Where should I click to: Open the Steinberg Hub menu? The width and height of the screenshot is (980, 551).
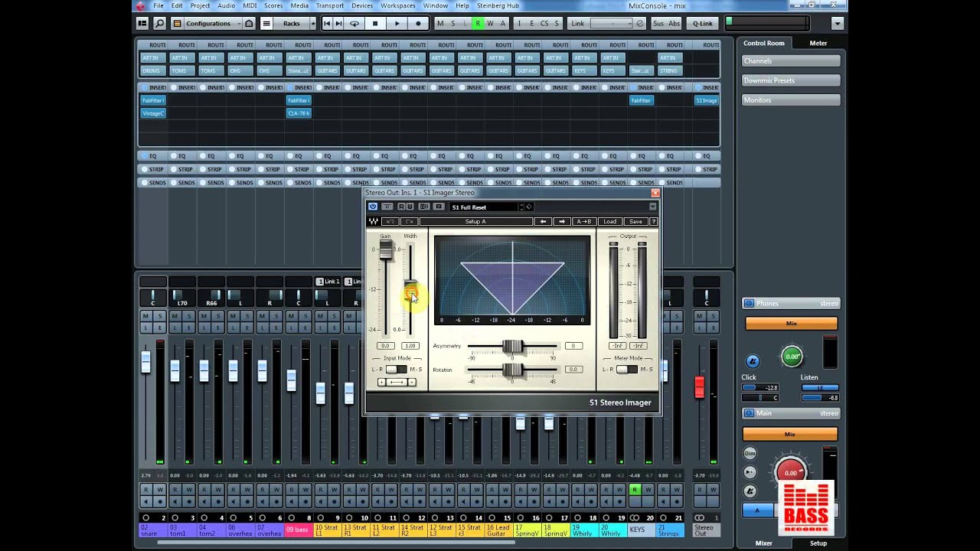pos(498,5)
